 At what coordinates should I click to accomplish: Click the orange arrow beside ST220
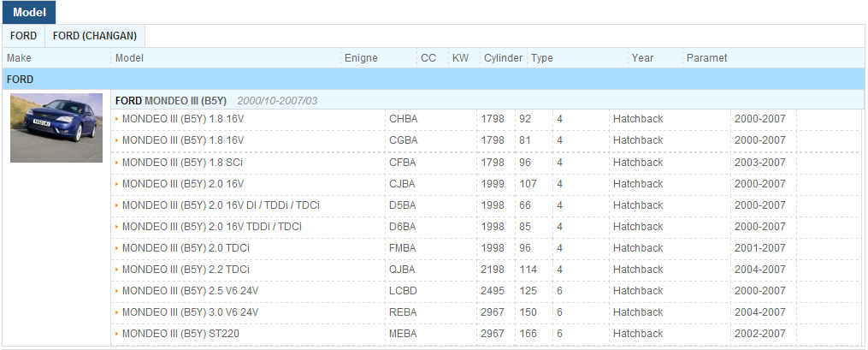pyautogui.click(x=117, y=334)
